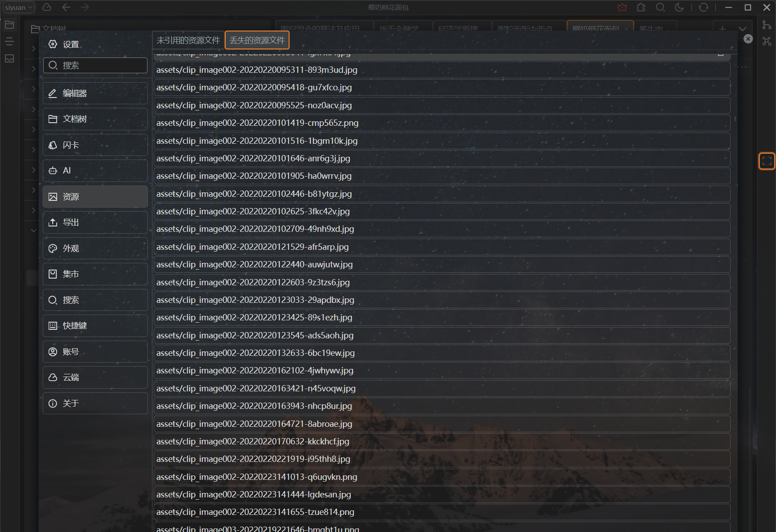Click the fullscreen toggle icon
The height and width of the screenshot is (532, 776).
coord(767,161)
